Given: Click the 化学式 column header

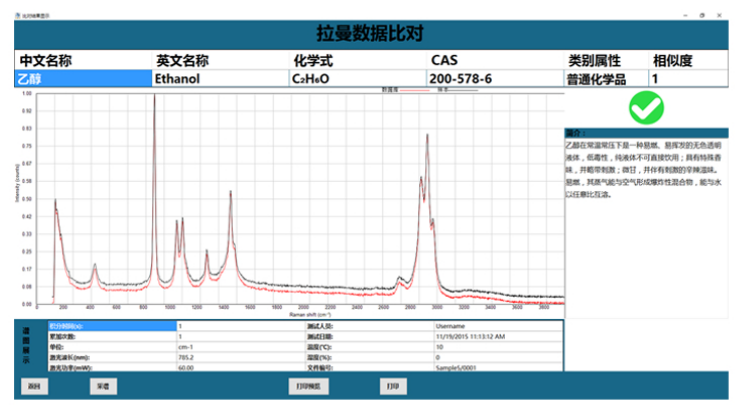Looking at the screenshot, I should (x=356, y=60).
